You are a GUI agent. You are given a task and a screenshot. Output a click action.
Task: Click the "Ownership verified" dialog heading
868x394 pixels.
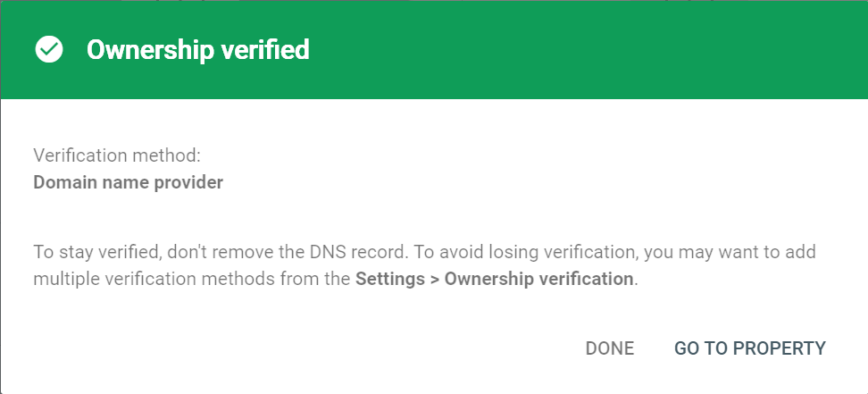click(197, 50)
